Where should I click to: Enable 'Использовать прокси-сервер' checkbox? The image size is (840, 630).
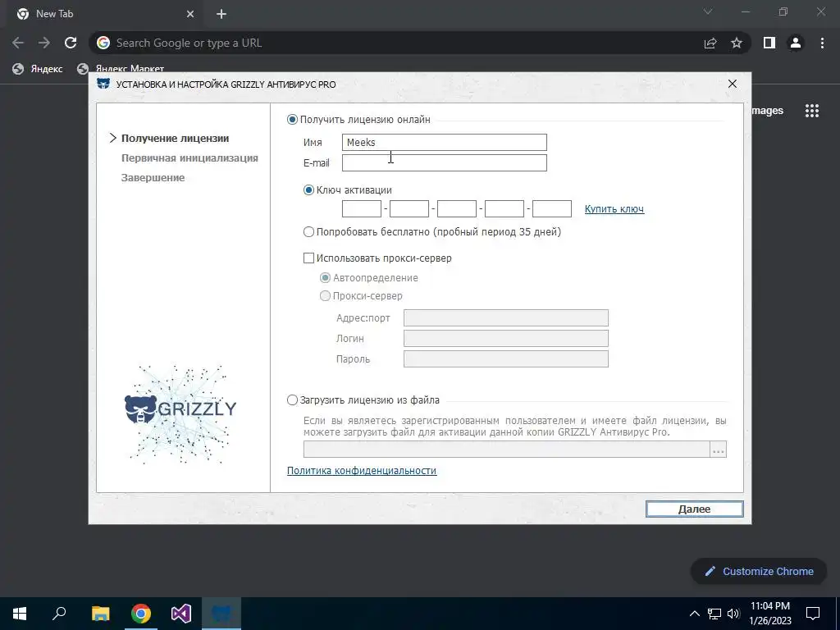coord(308,258)
